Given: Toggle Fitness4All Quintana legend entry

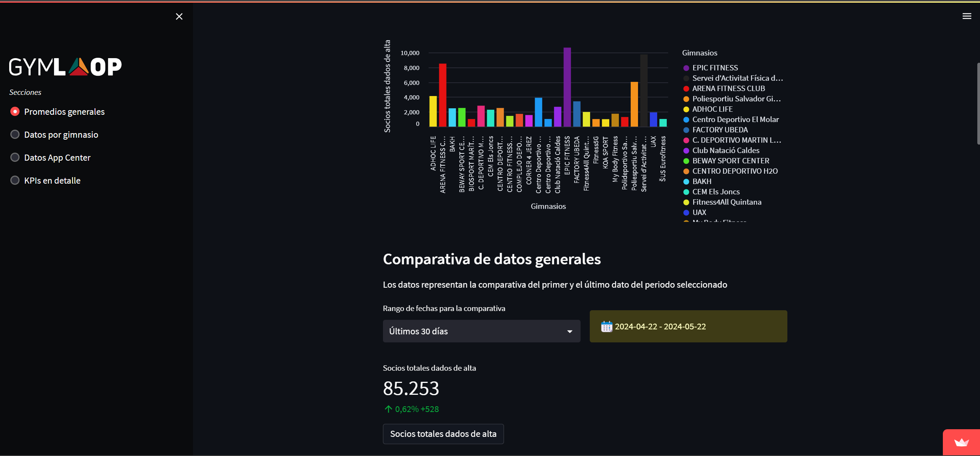Looking at the screenshot, I should coord(723,202).
